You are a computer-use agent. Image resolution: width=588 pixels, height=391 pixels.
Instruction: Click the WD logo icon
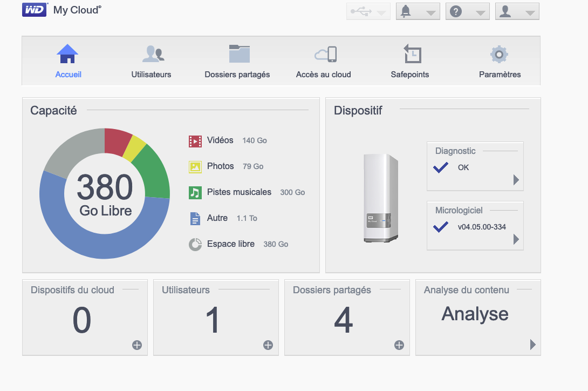click(x=35, y=10)
